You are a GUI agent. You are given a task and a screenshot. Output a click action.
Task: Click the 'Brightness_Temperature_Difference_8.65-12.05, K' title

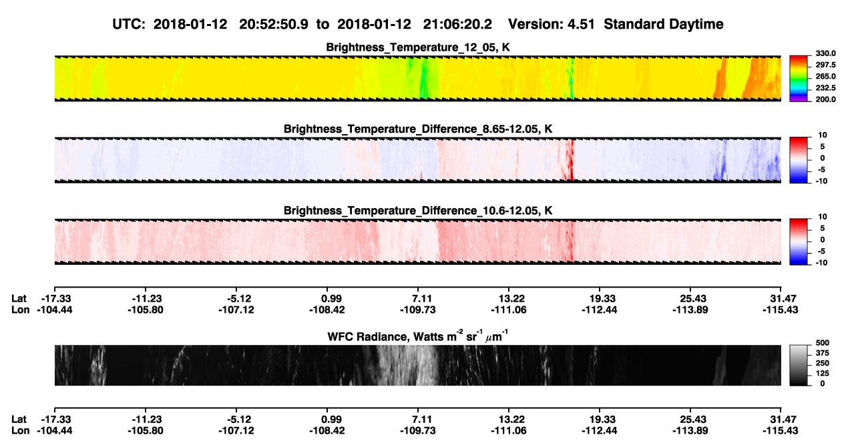pos(418,129)
